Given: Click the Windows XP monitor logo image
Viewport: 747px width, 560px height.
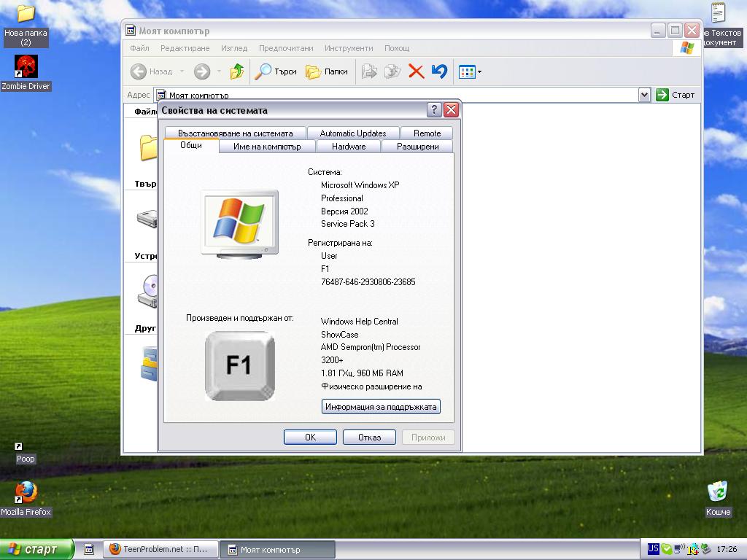Looking at the screenshot, I should (239, 225).
